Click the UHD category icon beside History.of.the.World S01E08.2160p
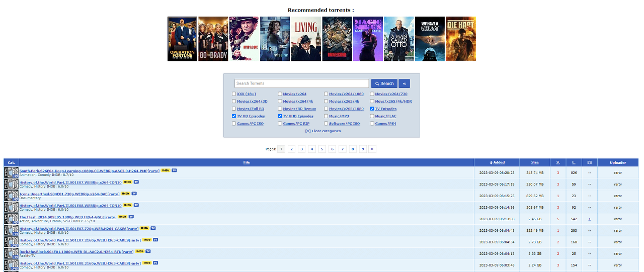 click(12, 265)
